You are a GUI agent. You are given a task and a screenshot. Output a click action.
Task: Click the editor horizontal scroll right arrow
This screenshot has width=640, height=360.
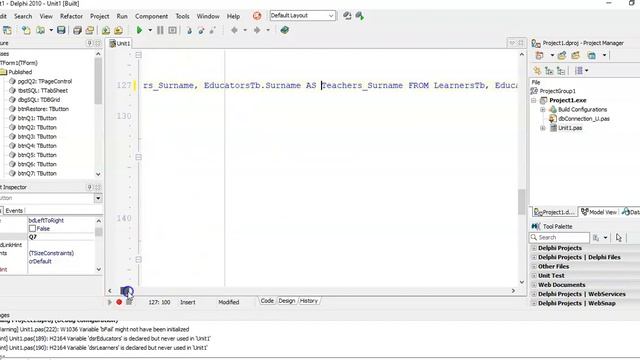pos(513,291)
